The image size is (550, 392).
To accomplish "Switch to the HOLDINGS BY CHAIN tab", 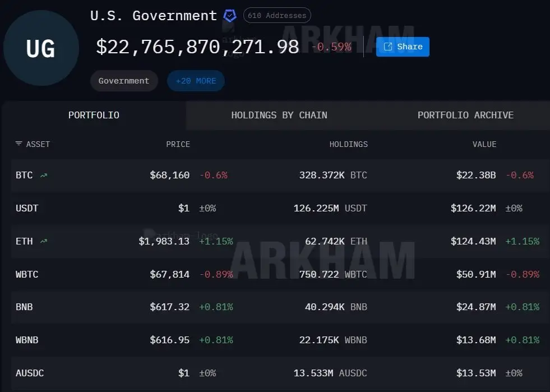I will [x=279, y=116].
